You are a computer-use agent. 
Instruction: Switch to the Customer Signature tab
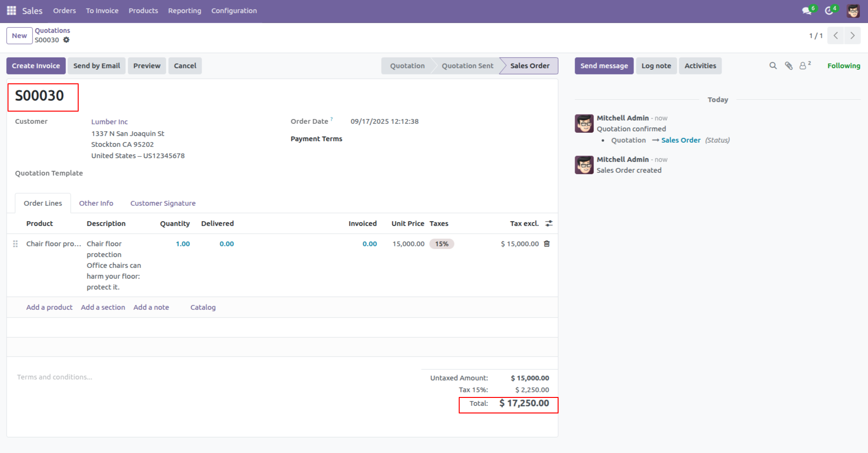[162, 203]
